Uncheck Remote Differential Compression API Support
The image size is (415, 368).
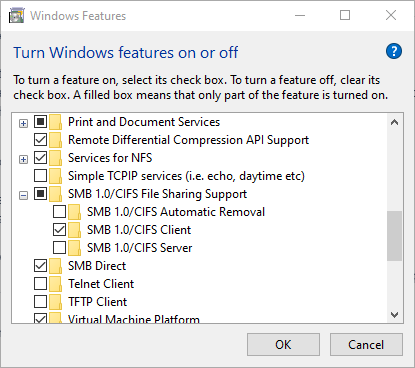(x=40, y=140)
